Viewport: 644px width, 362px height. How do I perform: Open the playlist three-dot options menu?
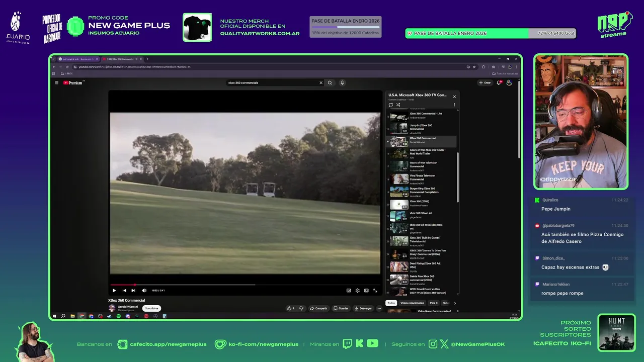click(x=454, y=105)
